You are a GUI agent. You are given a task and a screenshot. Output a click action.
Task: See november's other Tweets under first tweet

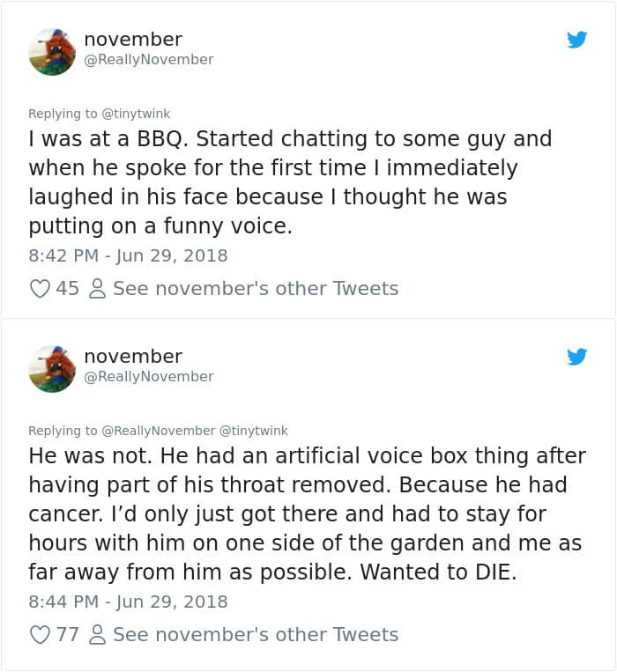pyautogui.click(x=256, y=289)
